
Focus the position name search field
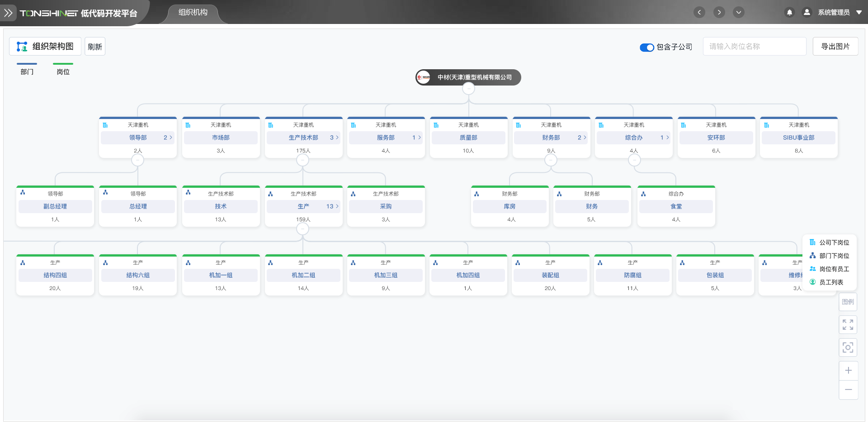pyautogui.click(x=754, y=46)
